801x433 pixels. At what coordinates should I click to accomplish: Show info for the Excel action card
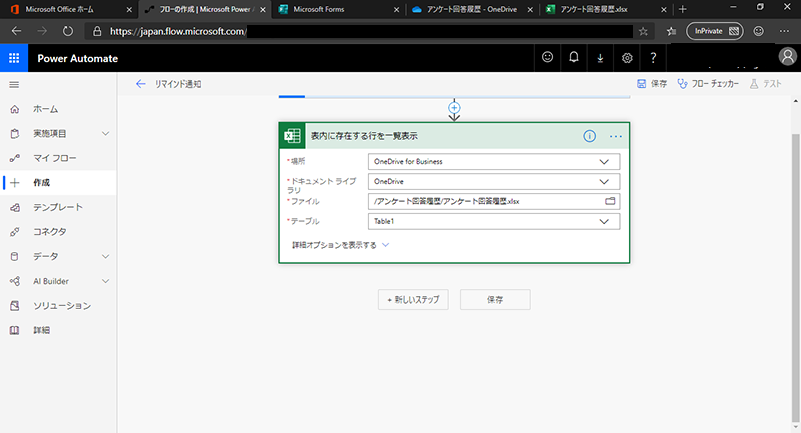tap(590, 136)
